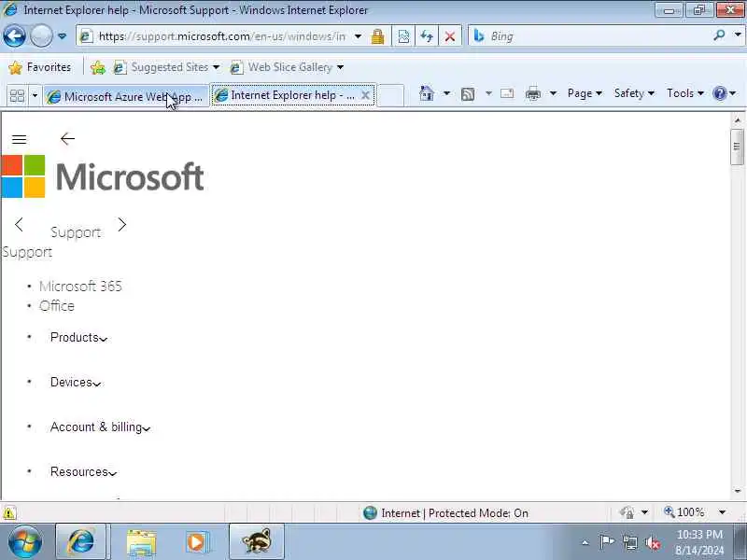The height and width of the screenshot is (560, 747).
Task: Expand the Account & billing menu
Action: (101, 427)
